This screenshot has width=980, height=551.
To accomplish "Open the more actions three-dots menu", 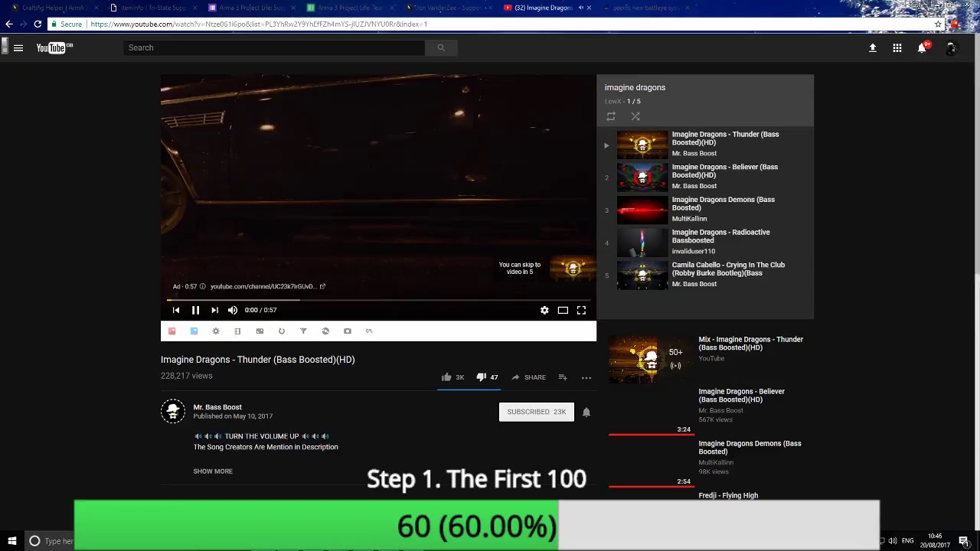I will point(586,377).
